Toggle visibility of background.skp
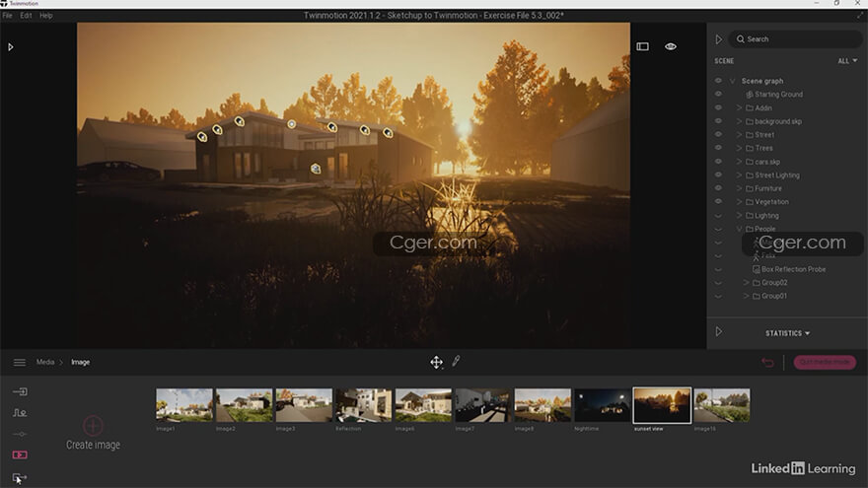868x488 pixels. click(718, 121)
